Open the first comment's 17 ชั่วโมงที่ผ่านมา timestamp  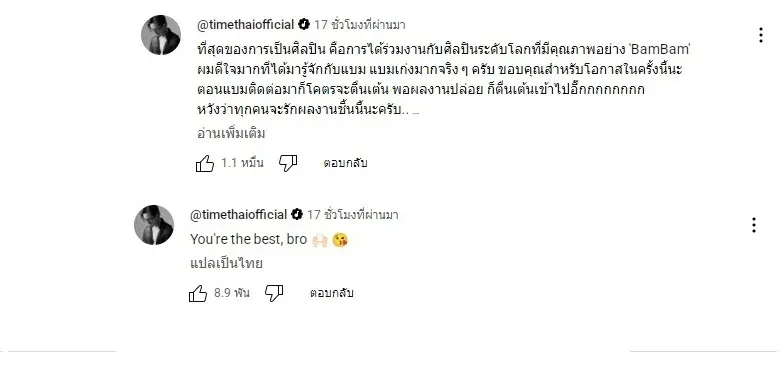coord(360,24)
